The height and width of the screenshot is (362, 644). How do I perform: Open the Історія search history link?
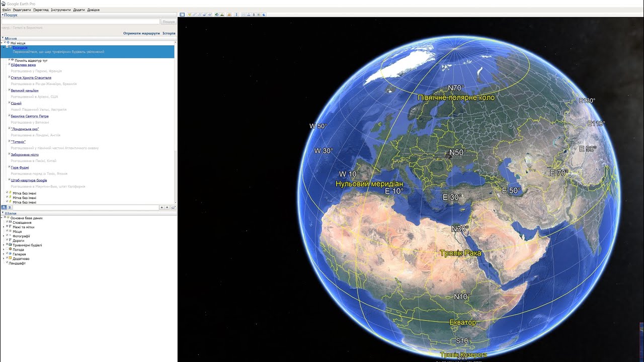[169, 33]
